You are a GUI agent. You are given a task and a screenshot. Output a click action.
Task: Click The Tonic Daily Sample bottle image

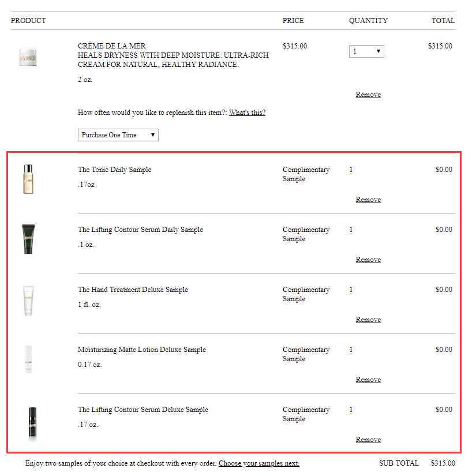tap(28, 179)
